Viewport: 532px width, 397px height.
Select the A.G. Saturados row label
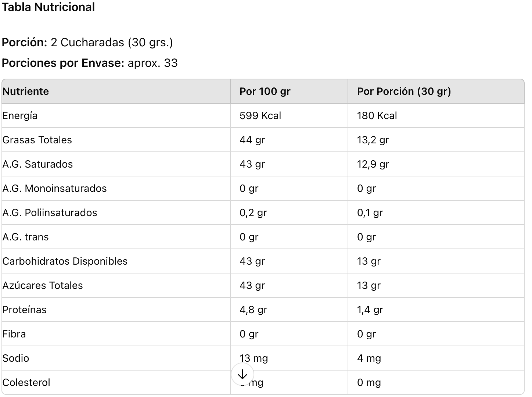click(x=37, y=164)
